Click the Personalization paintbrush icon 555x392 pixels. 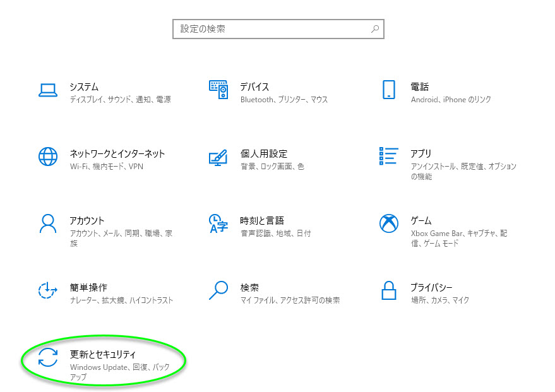point(218,157)
